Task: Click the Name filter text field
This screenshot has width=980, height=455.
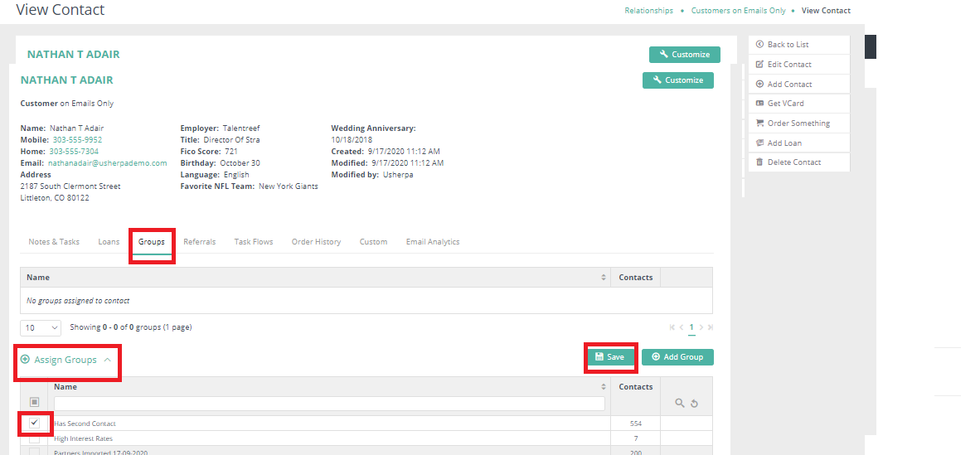Action: [x=329, y=404]
